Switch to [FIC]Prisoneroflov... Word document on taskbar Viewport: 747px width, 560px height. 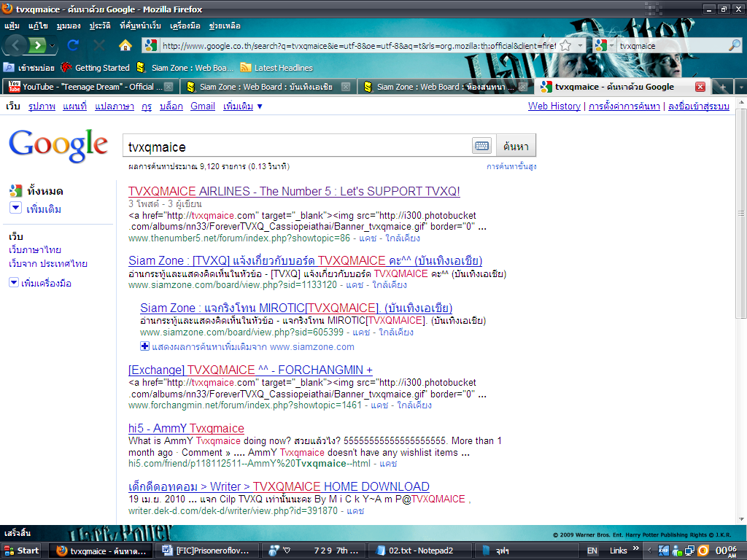click(x=206, y=551)
